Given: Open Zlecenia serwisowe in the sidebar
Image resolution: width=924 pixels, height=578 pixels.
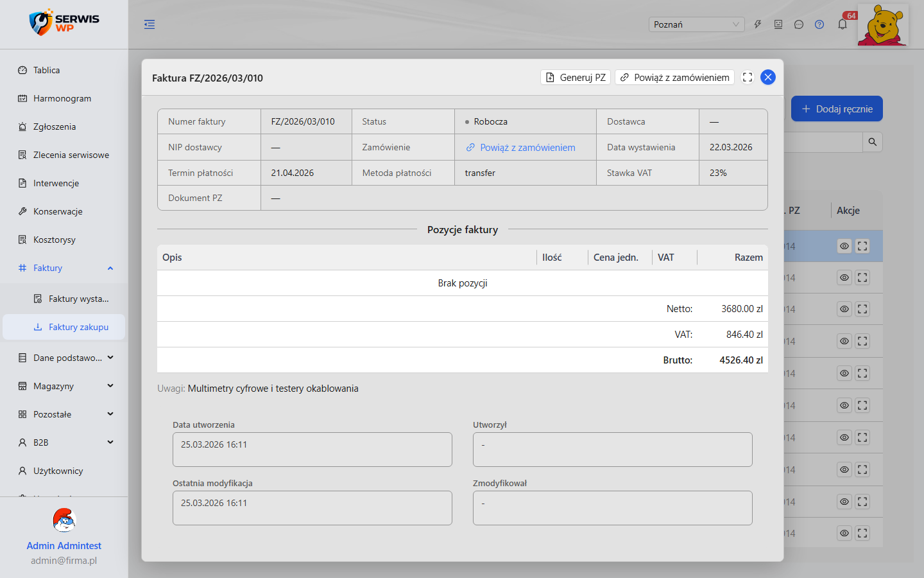Looking at the screenshot, I should click(x=64, y=155).
